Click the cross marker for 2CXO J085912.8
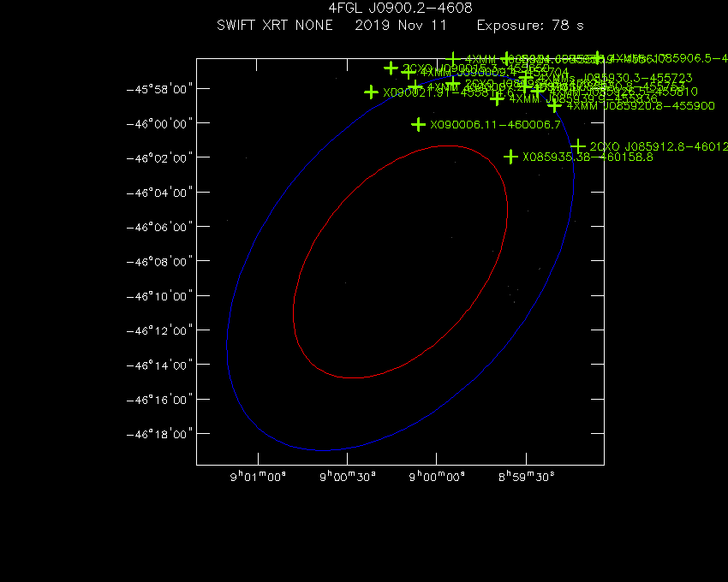 click(x=578, y=146)
